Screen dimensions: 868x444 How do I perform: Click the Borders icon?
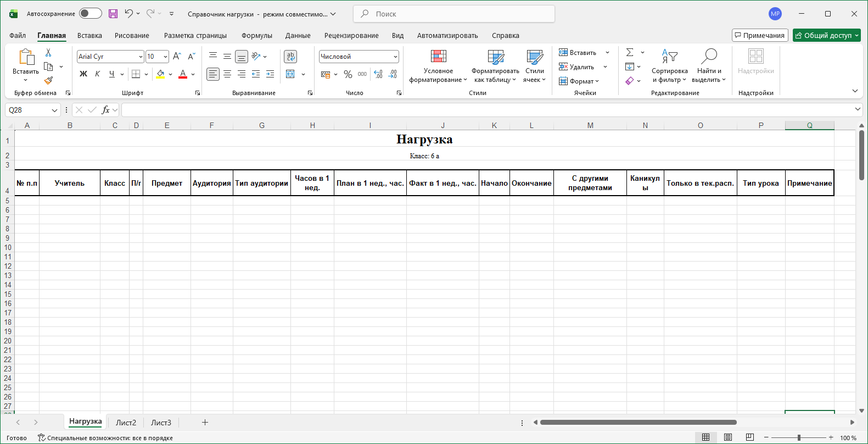(136, 74)
